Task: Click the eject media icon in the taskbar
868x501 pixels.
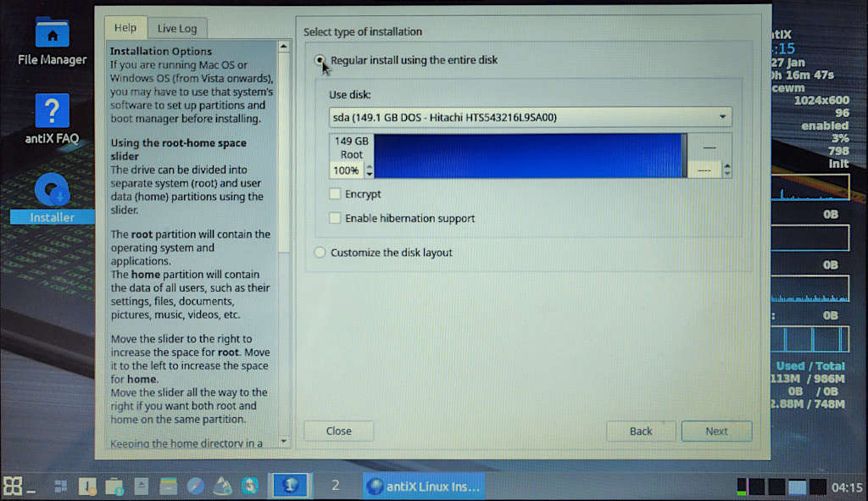Action: [x=142, y=486]
